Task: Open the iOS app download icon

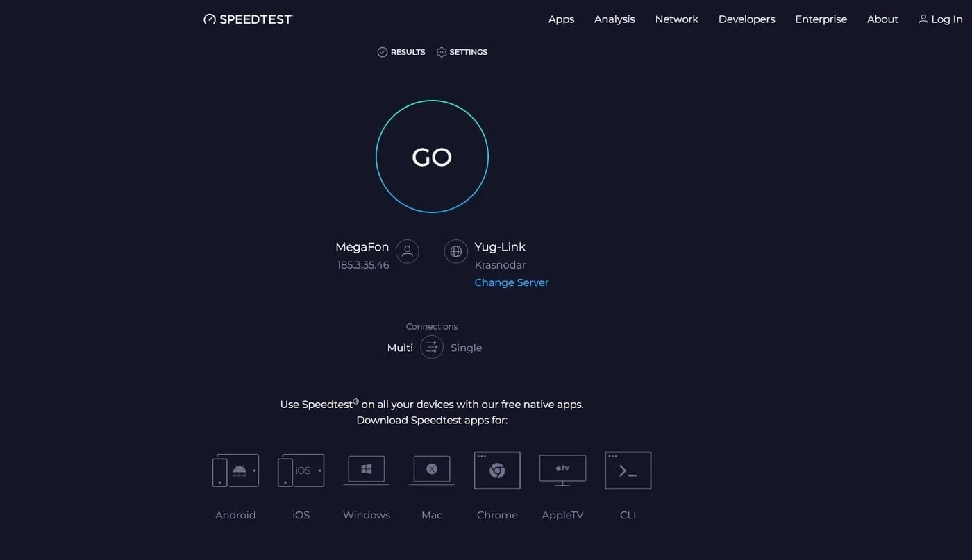Action: 301,470
